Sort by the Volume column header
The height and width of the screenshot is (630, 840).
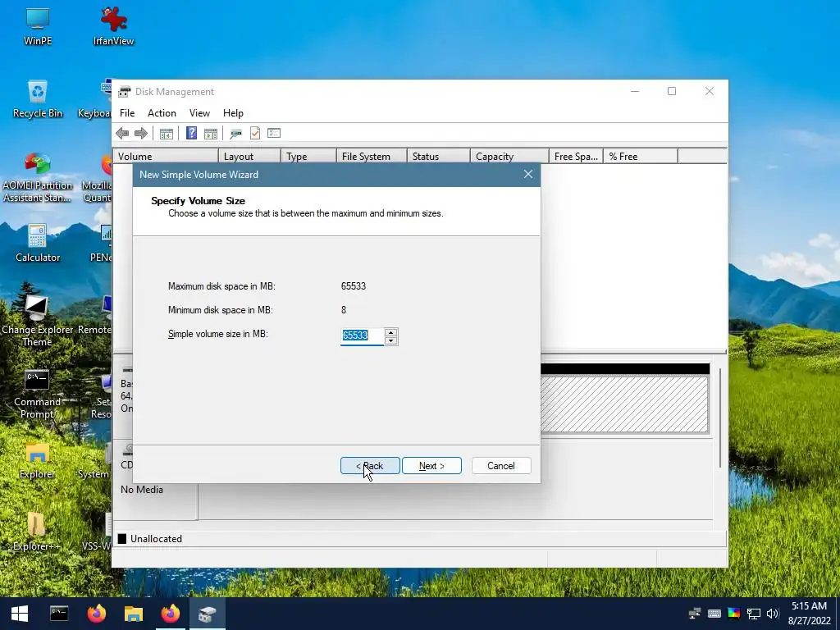tap(165, 157)
